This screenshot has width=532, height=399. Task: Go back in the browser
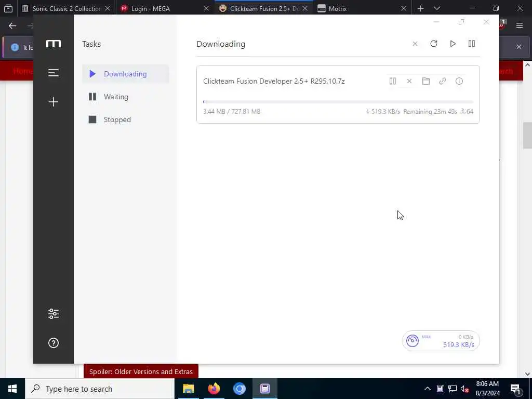click(x=12, y=26)
